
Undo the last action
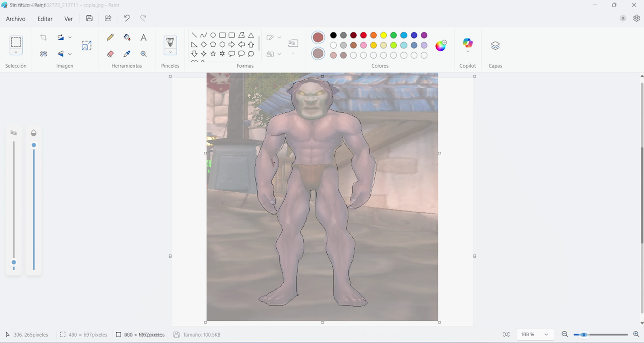coord(127,18)
